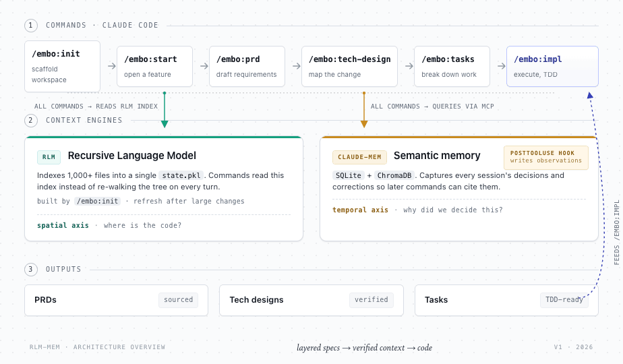Open the /embo:start command card
Image resolution: width=623 pixels, height=364 pixels.
pyautogui.click(x=154, y=66)
